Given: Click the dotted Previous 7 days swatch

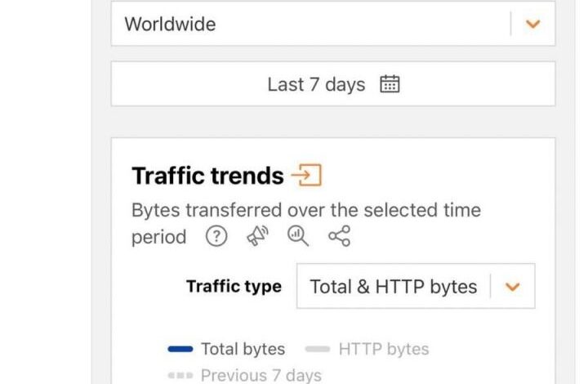Looking at the screenshot, I should [180, 376].
